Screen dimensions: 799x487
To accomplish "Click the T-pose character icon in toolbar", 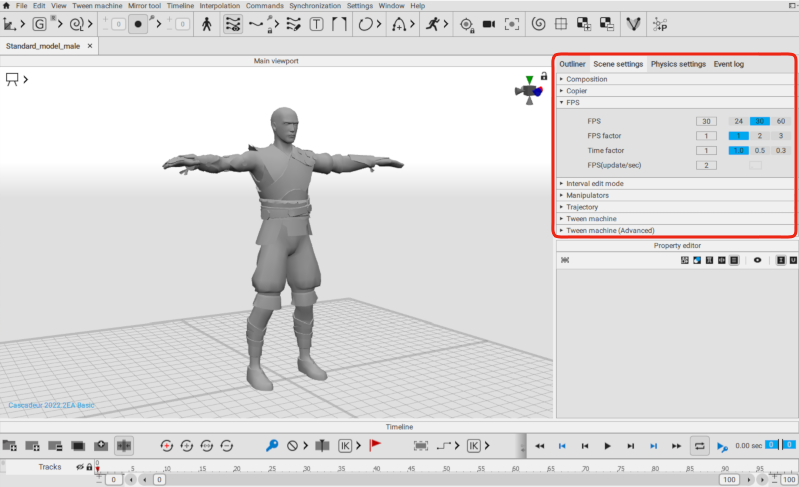I will point(206,23).
